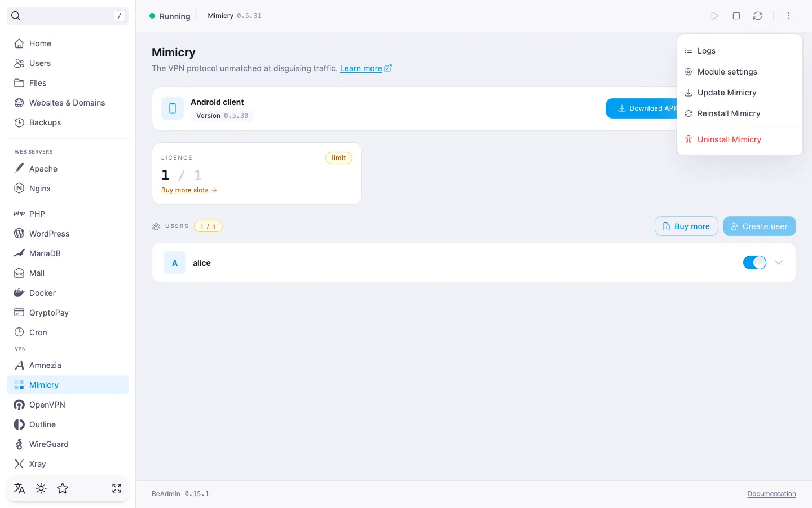Click the Buy more slots link
Viewport: 812px width, 508px height.
(x=189, y=190)
